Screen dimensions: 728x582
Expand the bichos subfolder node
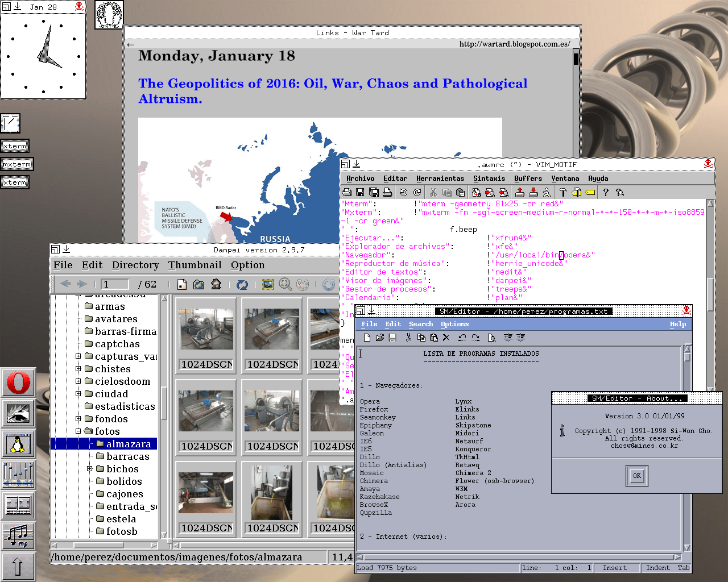click(x=90, y=469)
